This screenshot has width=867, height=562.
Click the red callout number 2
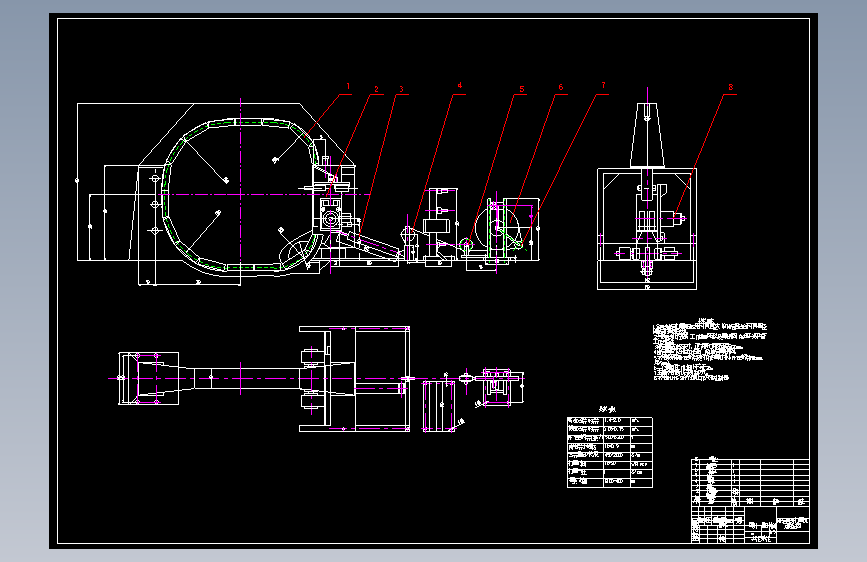[x=377, y=89]
